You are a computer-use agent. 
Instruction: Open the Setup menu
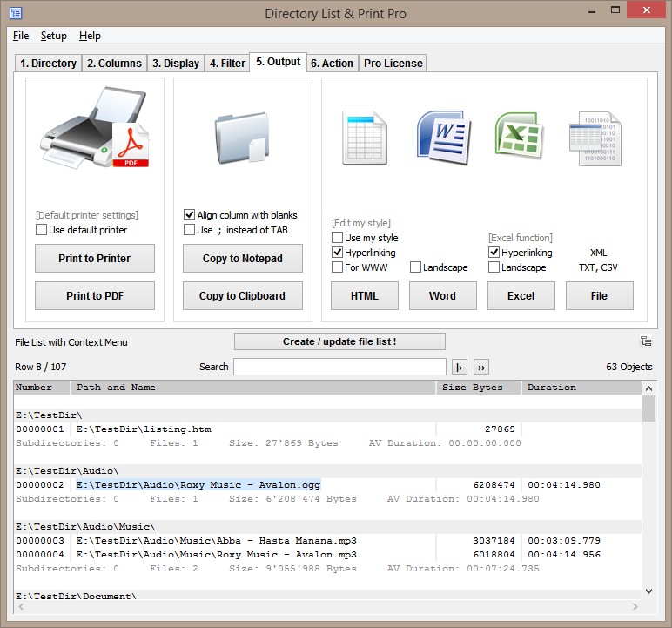tap(54, 36)
